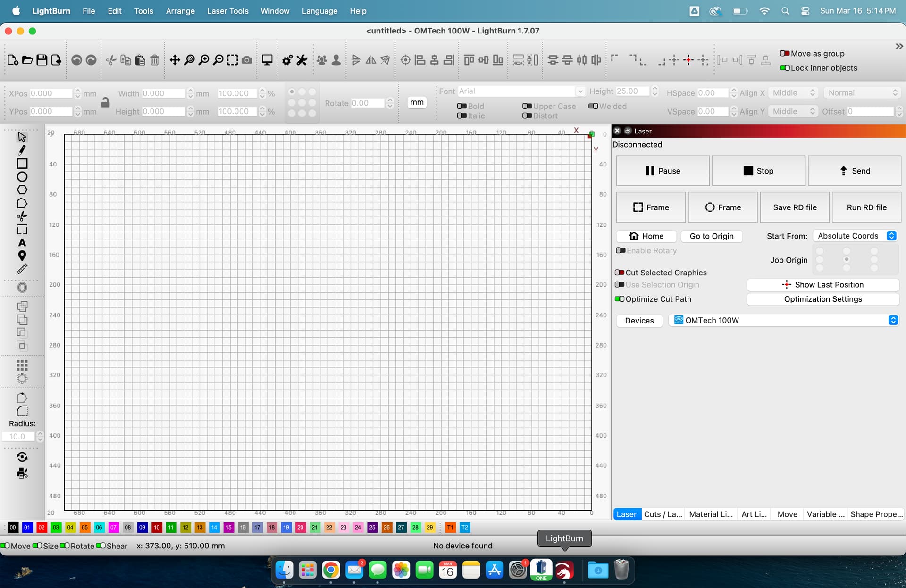Toggle Move as group switch

coord(785,53)
